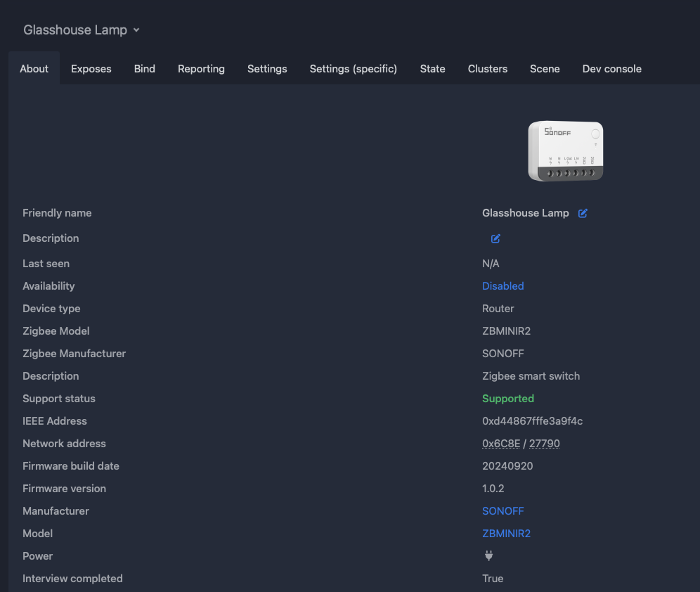The width and height of the screenshot is (700, 592).
Task: Click the edit description pencil icon
Action: click(x=495, y=238)
